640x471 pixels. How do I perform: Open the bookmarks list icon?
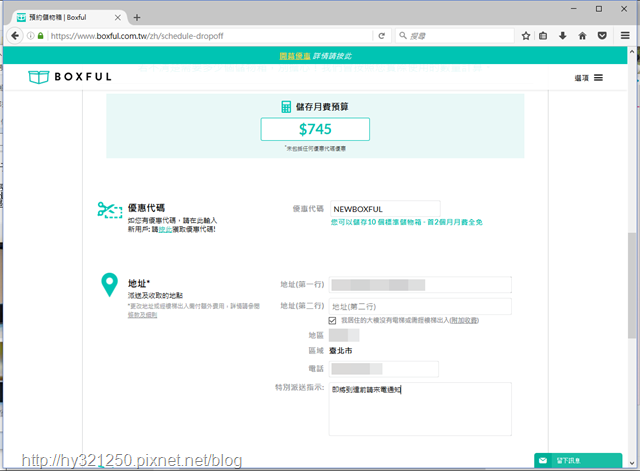click(x=543, y=36)
